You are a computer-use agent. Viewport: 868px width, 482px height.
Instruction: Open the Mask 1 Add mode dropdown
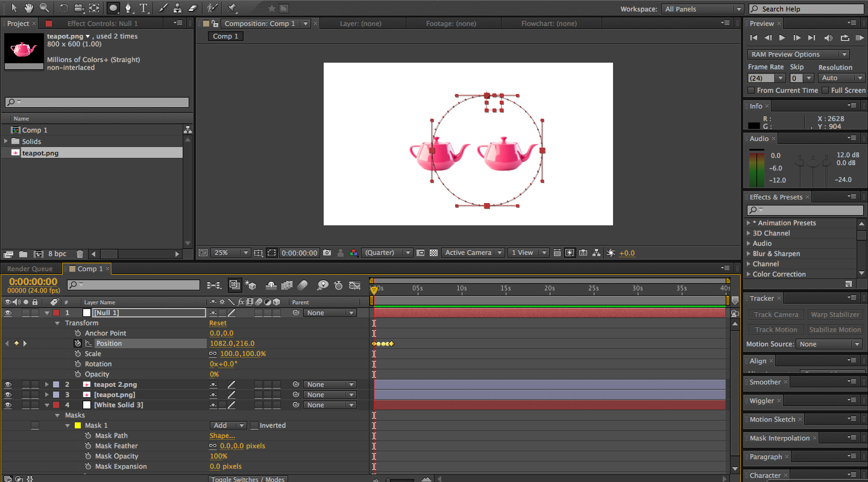tap(228, 425)
